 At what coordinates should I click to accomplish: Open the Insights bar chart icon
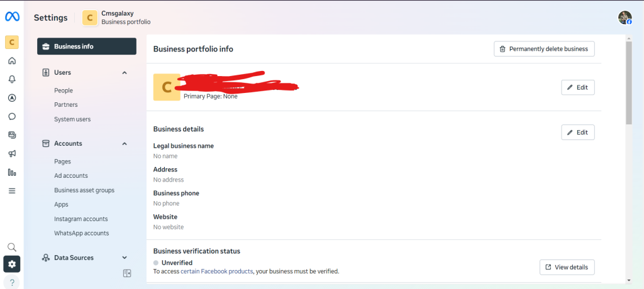[12, 172]
